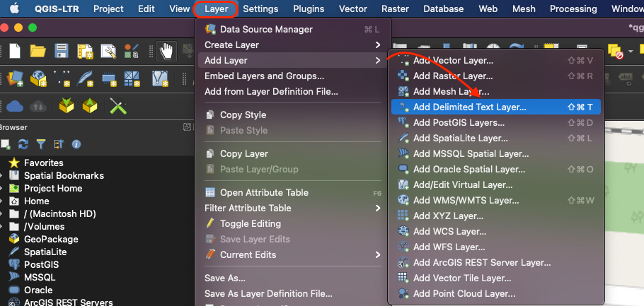Open the Apple menu
Viewport: 644px width, 306px height.
[x=14, y=8]
